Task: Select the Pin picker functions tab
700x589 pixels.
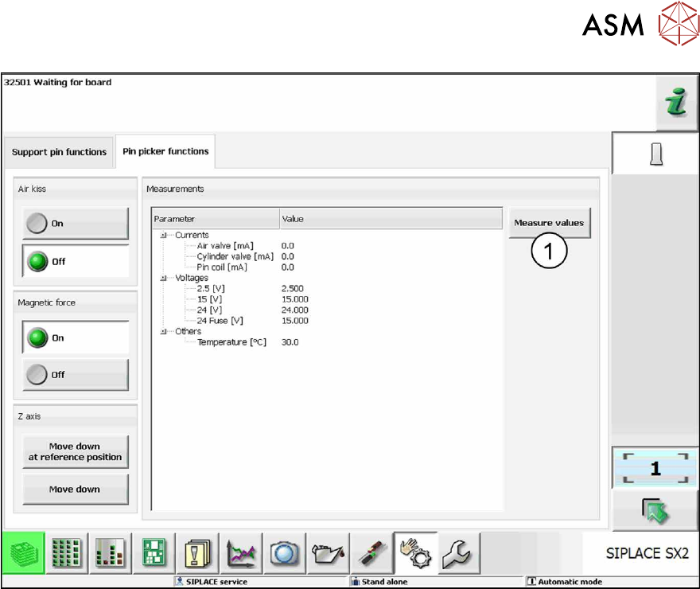Action: tap(165, 151)
